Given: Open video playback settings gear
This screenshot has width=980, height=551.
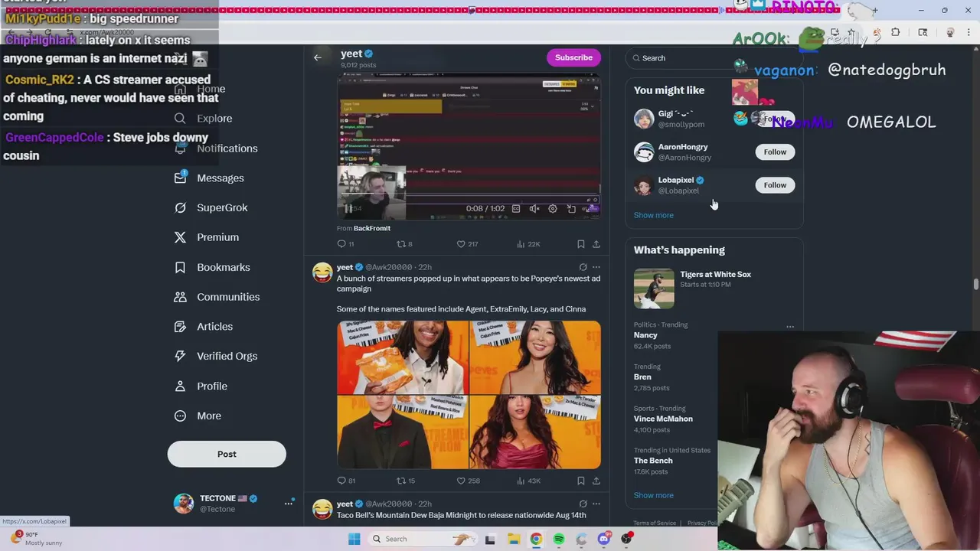Looking at the screenshot, I should pos(553,209).
